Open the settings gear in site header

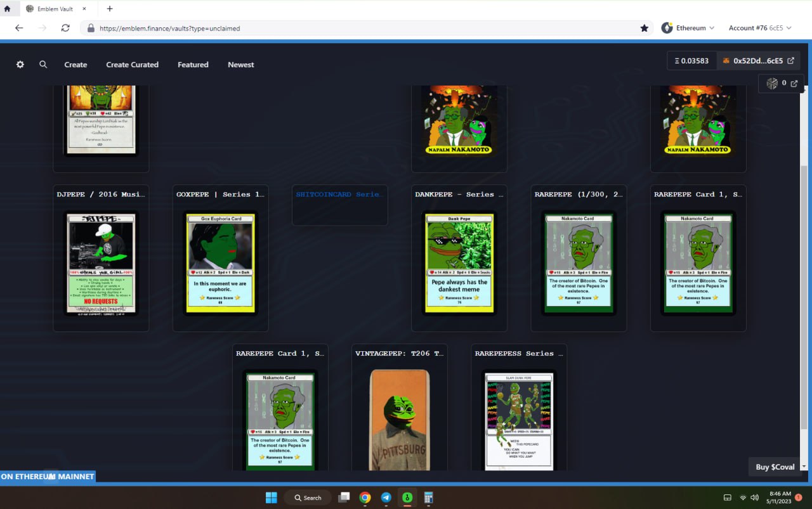click(20, 65)
